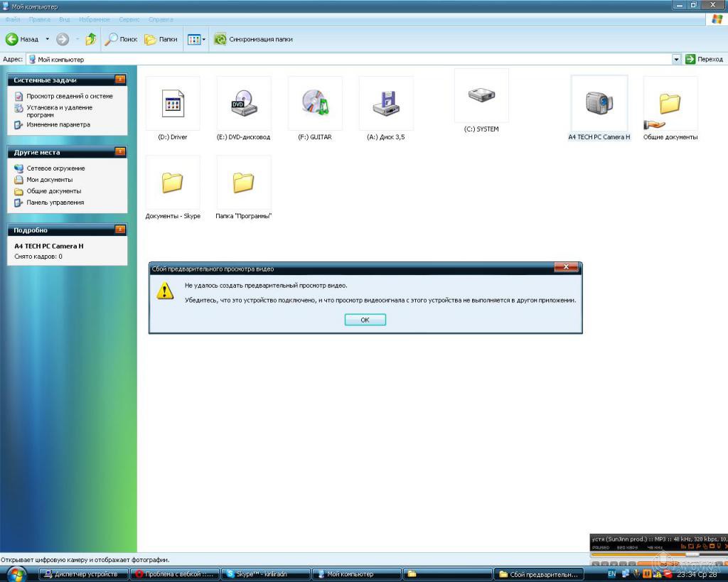Image resolution: width=728 pixels, height=582 pixels.
Task: Open the (F:) GUITAR disc icon
Action: (x=315, y=104)
